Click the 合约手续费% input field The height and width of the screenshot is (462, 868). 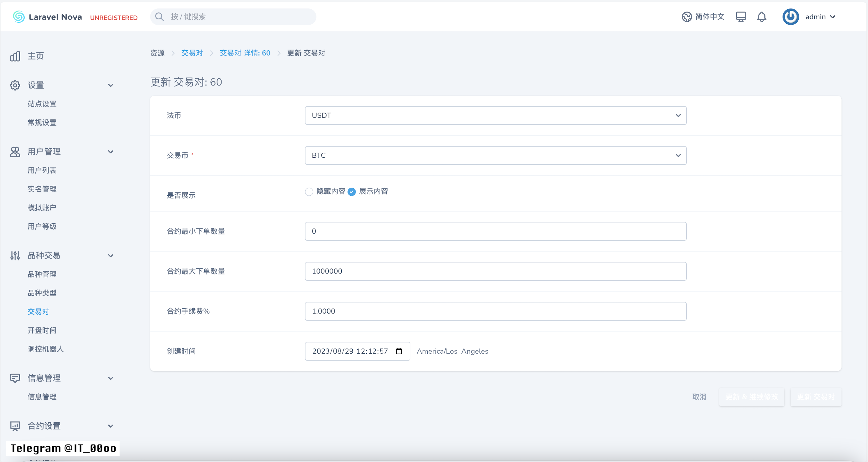coord(495,311)
